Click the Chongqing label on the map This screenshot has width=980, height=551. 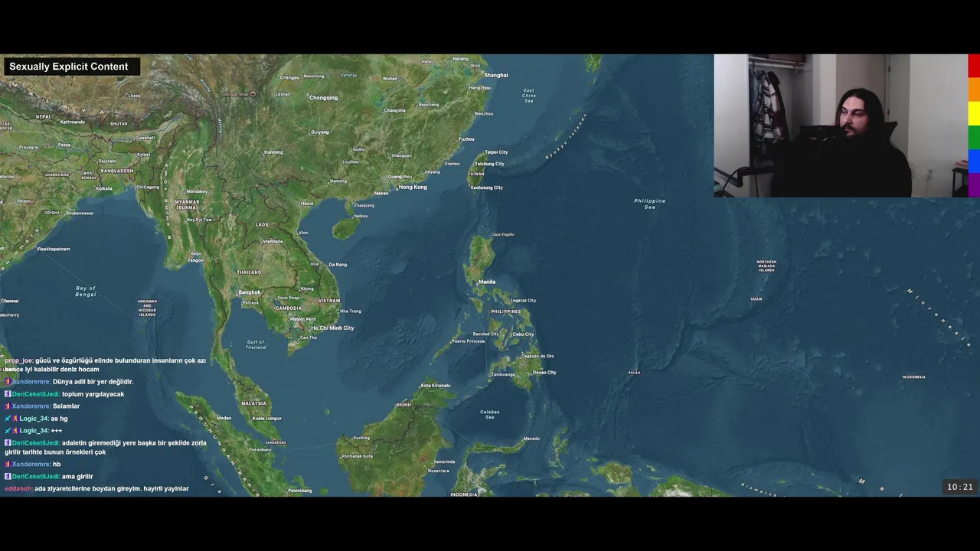pyautogui.click(x=323, y=98)
